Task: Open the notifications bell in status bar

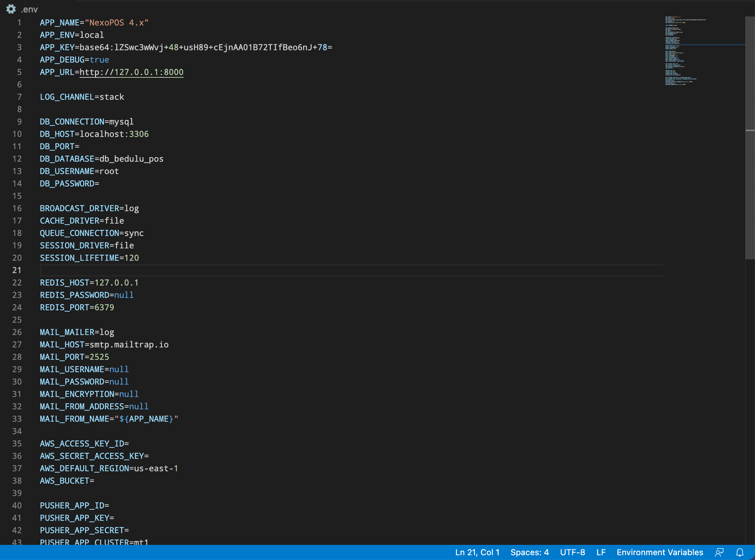Action: (740, 552)
